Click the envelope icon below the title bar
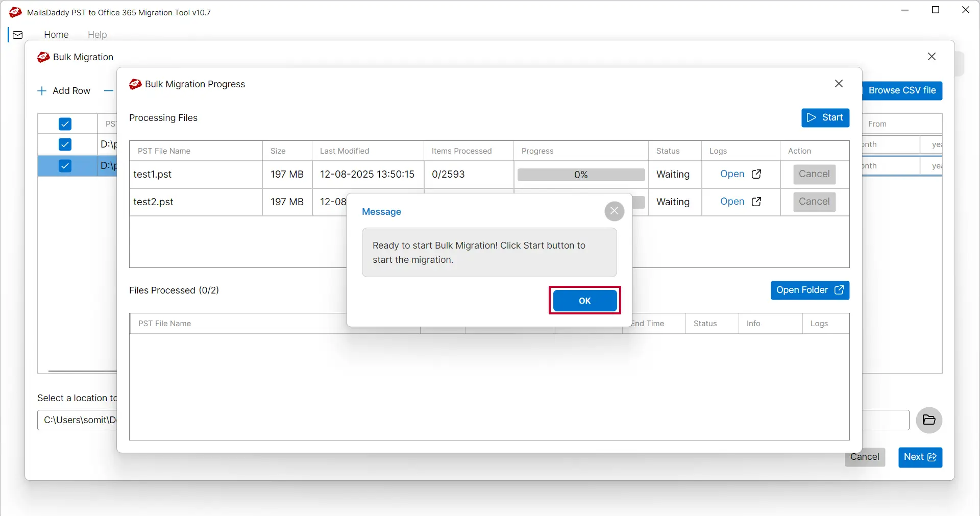Viewport: 980px width, 516px height. 17,34
